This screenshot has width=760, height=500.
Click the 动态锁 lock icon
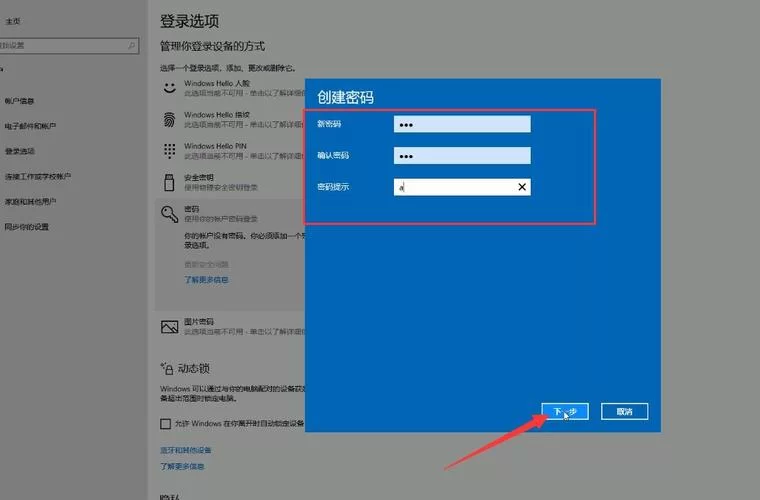tap(167, 369)
